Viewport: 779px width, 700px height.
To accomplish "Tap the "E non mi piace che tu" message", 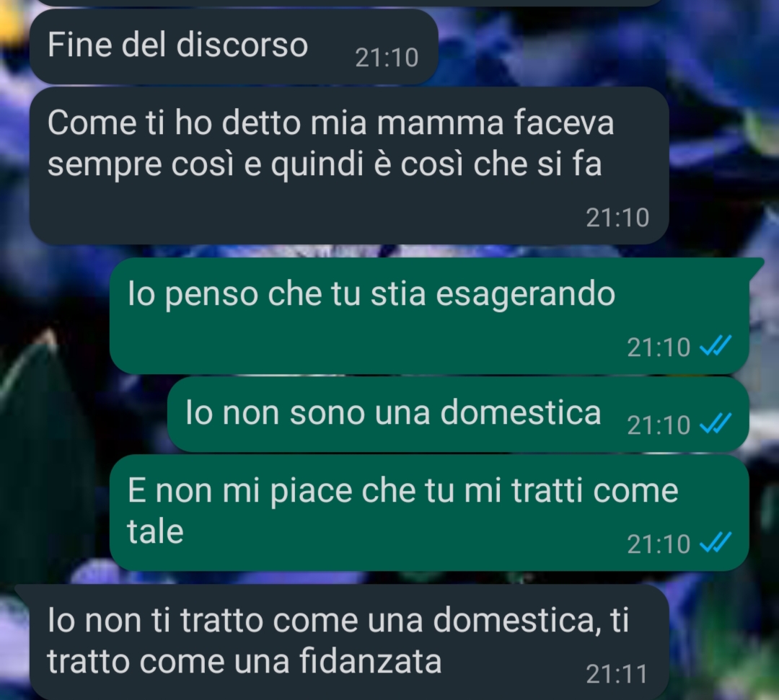I will click(x=429, y=513).
